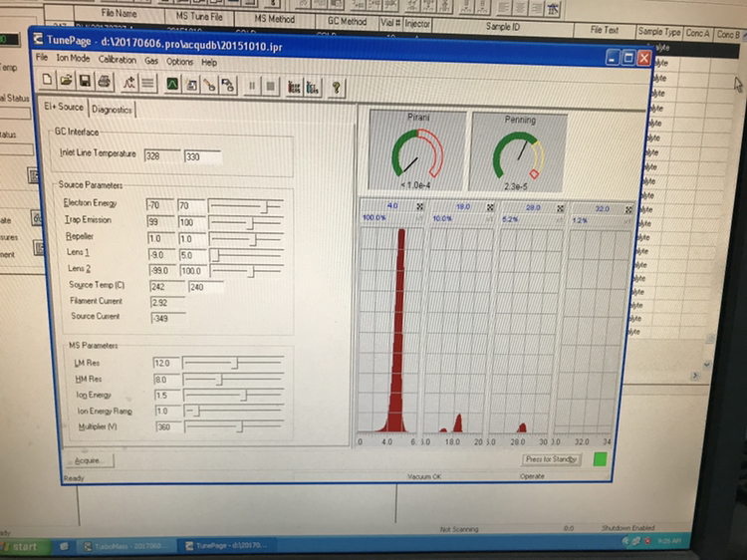Image resolution: width=747 pixels, height=560 pixels.
Task: Click the Sample ID column header
Action: pyautogui.click(x=503, y=27)
